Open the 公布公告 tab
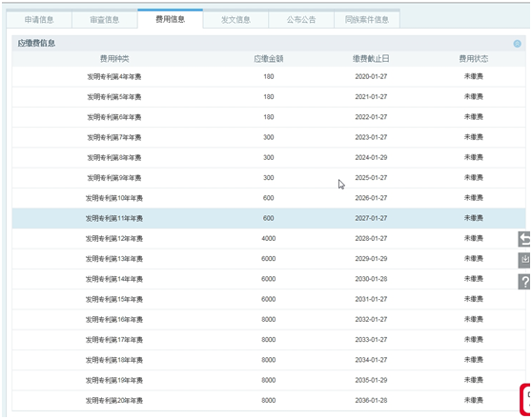 pos(301,20)
